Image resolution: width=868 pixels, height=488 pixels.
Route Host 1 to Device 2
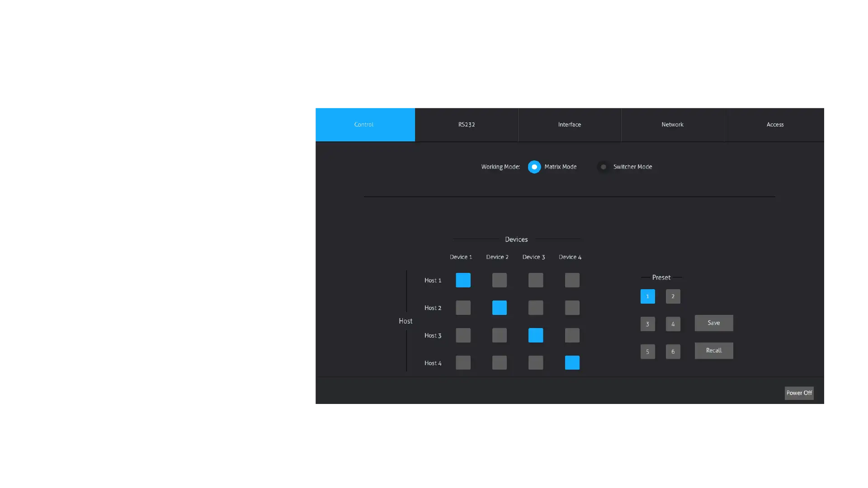coord(499,280)
